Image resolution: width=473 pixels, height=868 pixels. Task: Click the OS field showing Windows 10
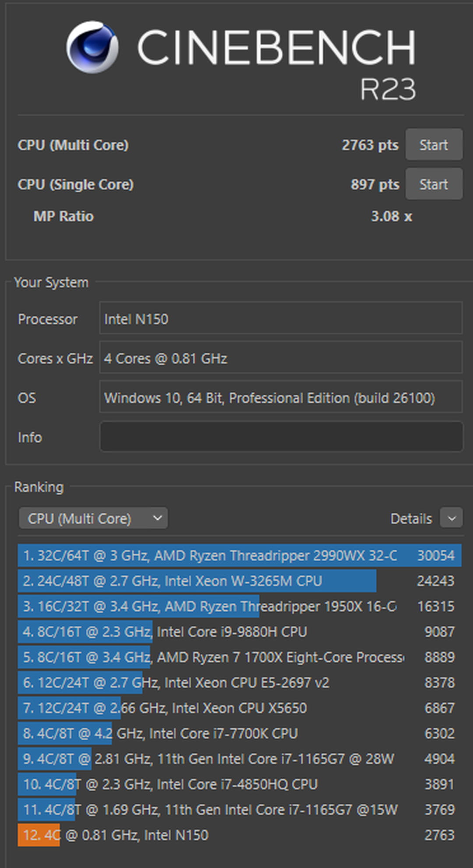point(281,397)
